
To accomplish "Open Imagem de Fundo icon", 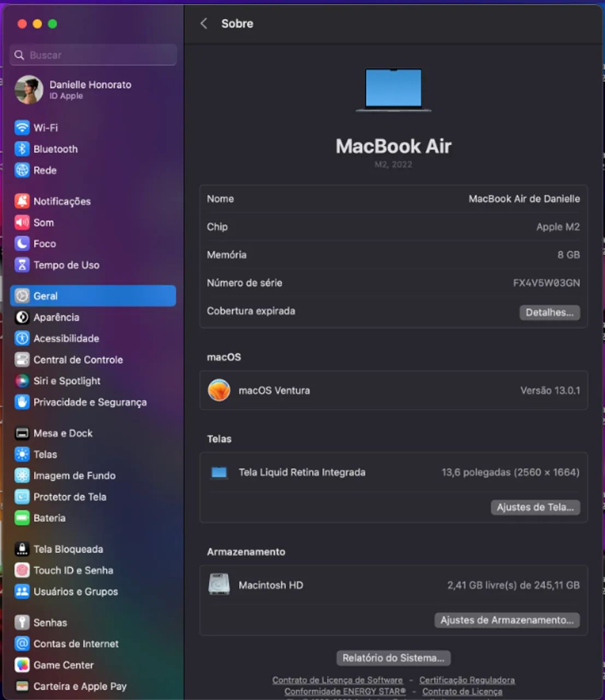I will tap(22, 475).
